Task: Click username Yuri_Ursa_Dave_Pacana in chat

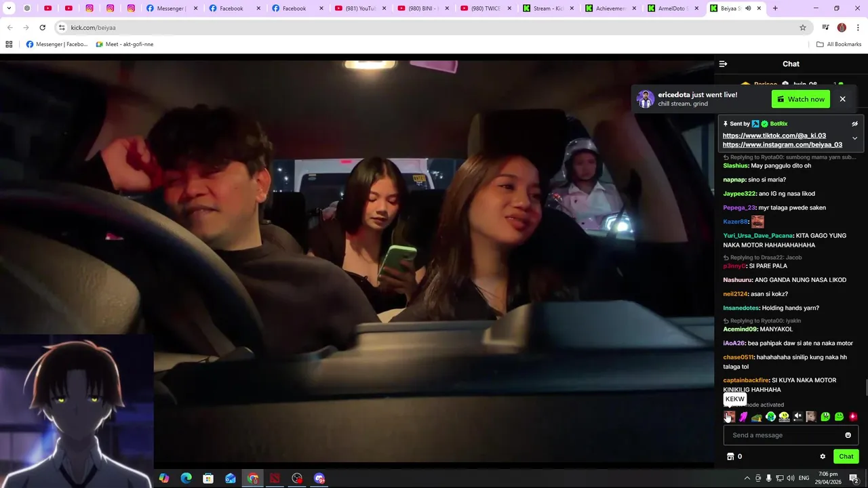Action: point(758,236)
